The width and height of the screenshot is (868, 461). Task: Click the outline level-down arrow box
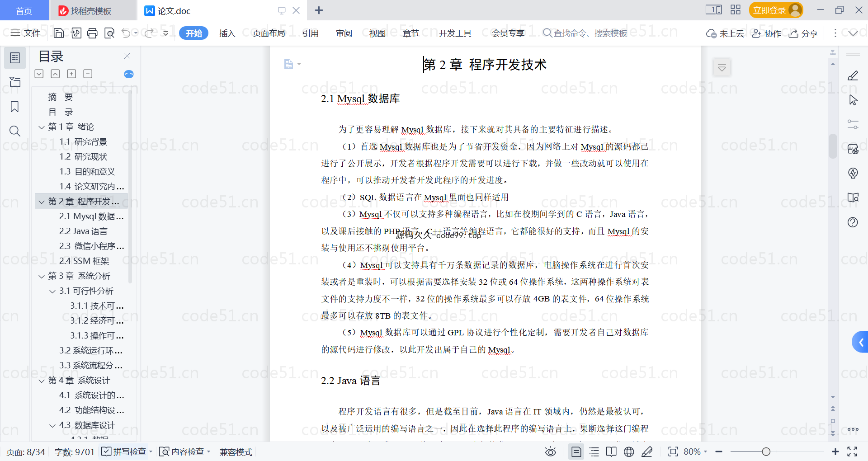click(39, 74)
